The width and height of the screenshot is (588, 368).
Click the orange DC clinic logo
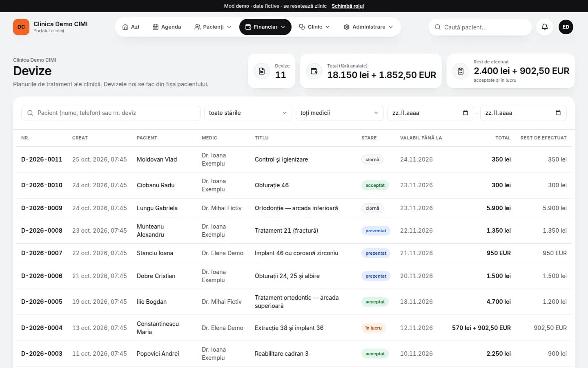(21, 27)
